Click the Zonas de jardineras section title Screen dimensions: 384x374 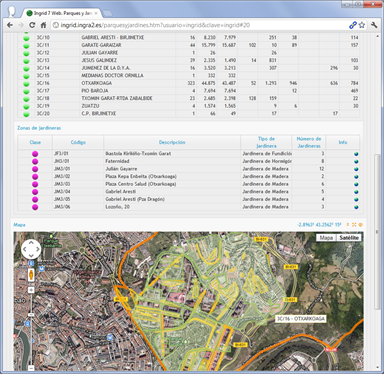pyautogui.click(x=39, y=128)
